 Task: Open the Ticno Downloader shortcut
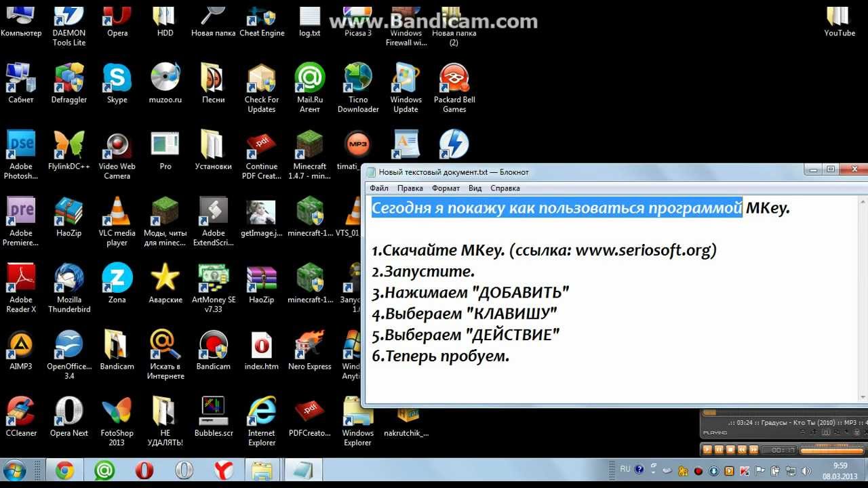click(358, 88)
